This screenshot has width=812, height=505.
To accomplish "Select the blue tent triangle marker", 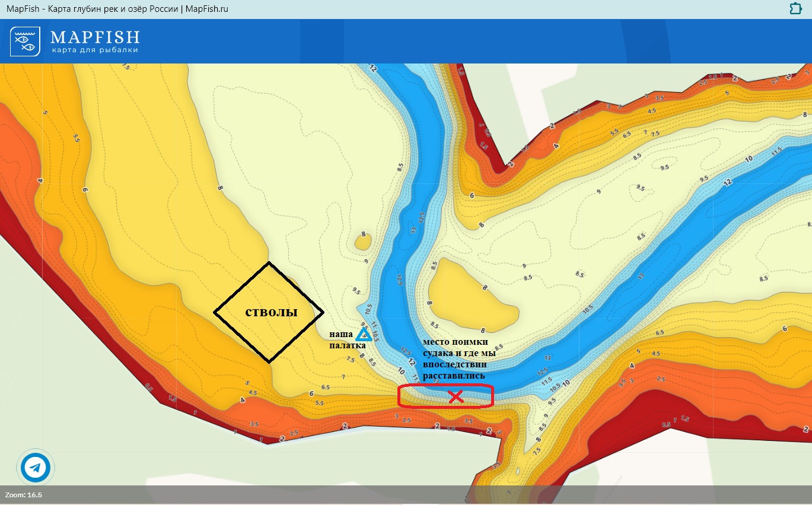I will [x=364, y=335].
